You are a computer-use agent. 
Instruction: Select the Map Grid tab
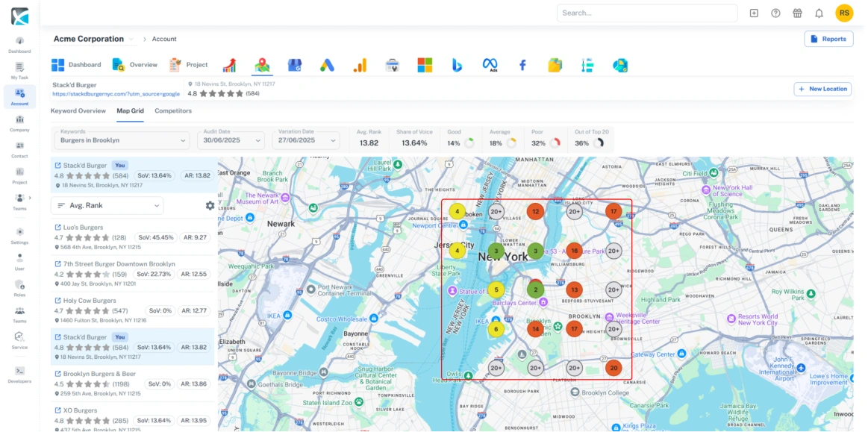point(130,110)
